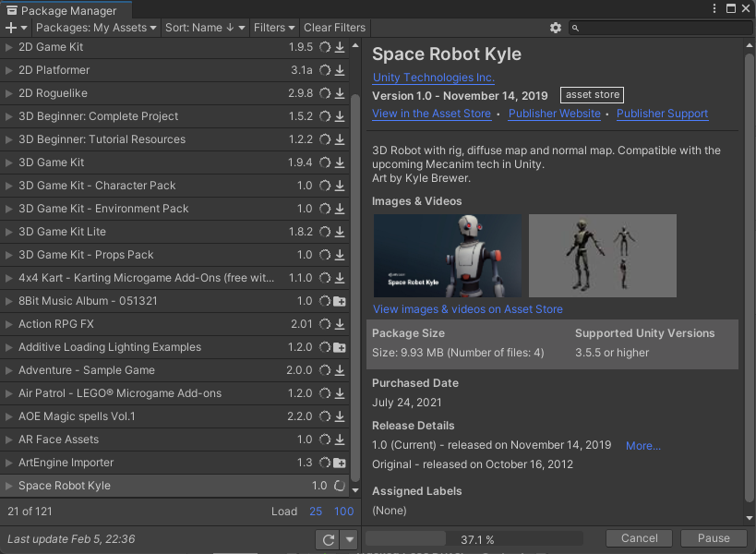Click Clear Filters
Viewport: 756px width, 554px height.
(x=334, y=28)
